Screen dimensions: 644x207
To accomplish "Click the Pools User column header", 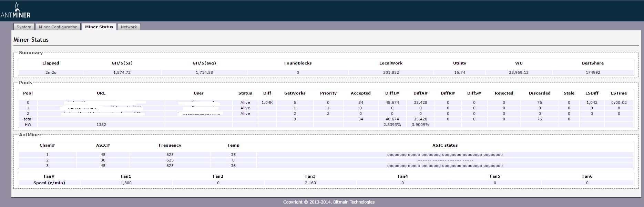I will click(198, 93).
